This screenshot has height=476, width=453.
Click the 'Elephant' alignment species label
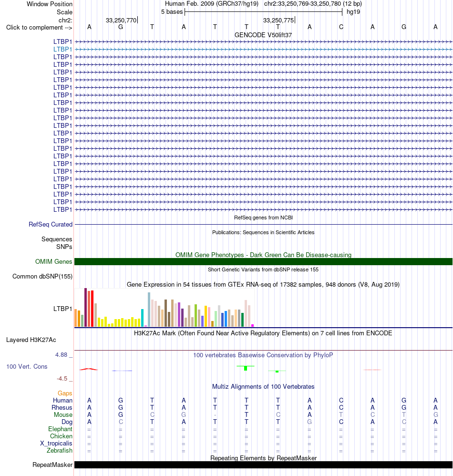(x=61, y=429)
